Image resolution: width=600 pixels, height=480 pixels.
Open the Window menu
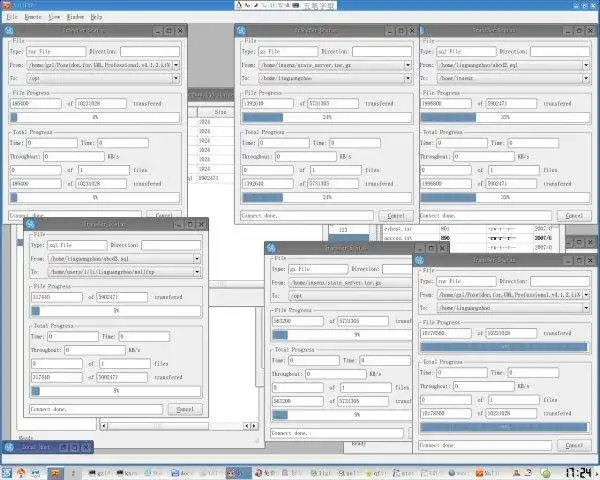click(x=75, y=17)
